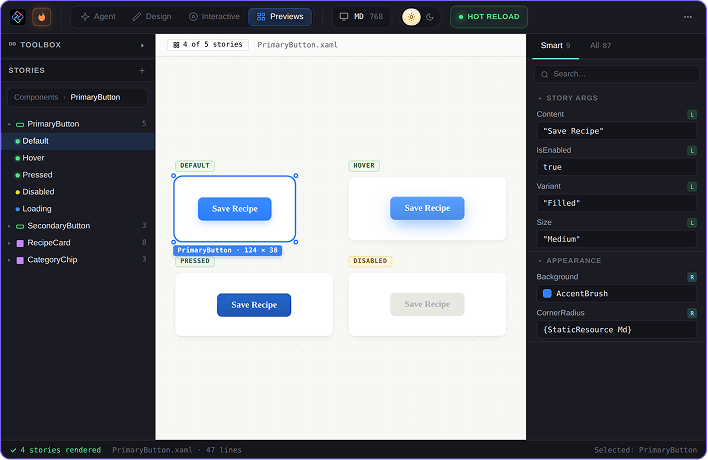708x460 pixels.
Task: Edit the Content value field
Action: pyautogui.click(x=616, y=131)
